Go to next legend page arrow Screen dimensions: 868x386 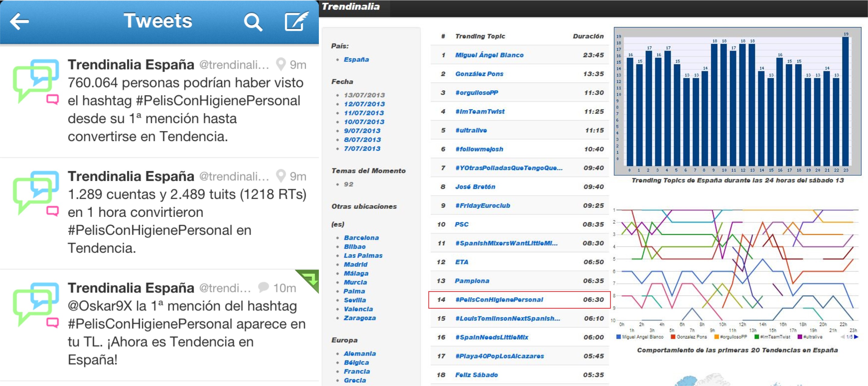click(x=856, y=337)
